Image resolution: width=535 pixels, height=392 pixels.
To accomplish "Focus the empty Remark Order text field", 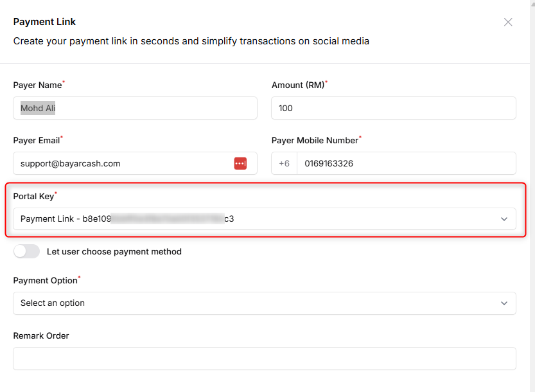I will pos(264,359).
